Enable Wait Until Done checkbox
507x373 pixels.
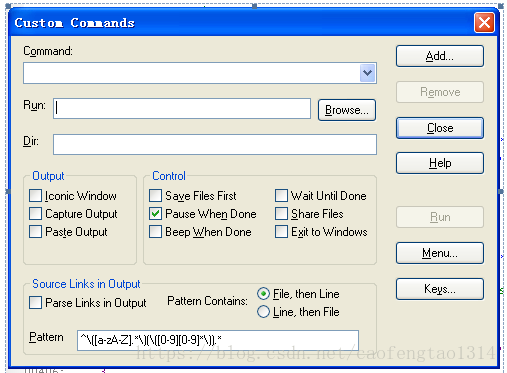(281, 196)
